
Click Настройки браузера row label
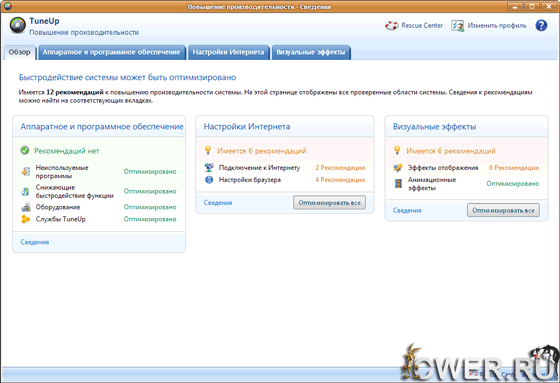250,180
